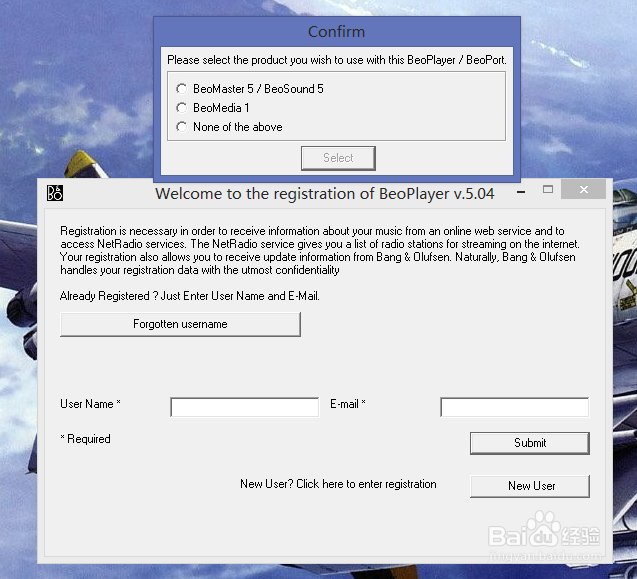Maximize the BeoPlayer registration window
The image size is (637, 579).
(x=548, y=189)
